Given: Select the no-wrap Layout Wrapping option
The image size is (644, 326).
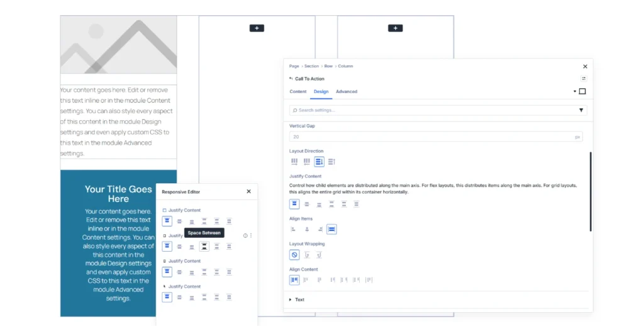Looking at the screenshot, I should (x=294, y=255).
